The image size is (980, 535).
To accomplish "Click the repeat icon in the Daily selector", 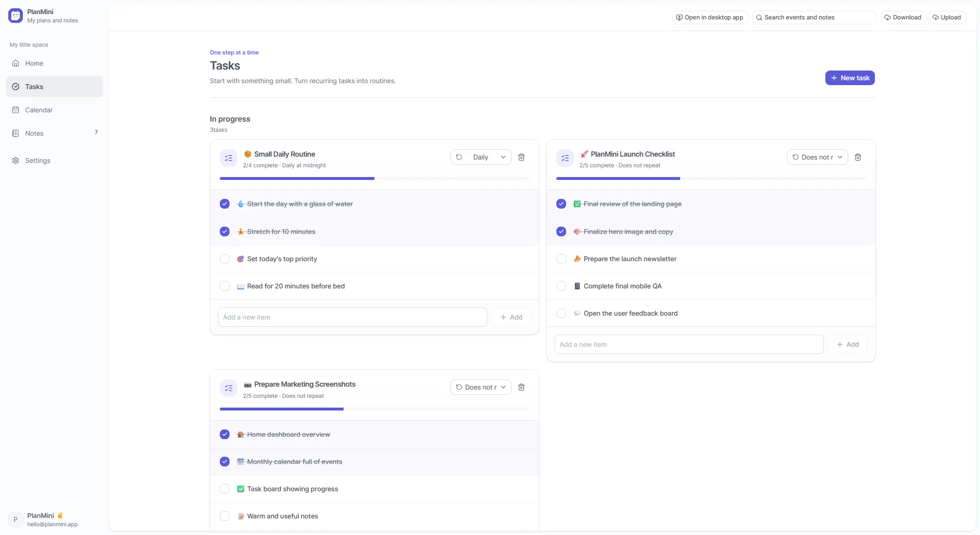I will point(459,157).
